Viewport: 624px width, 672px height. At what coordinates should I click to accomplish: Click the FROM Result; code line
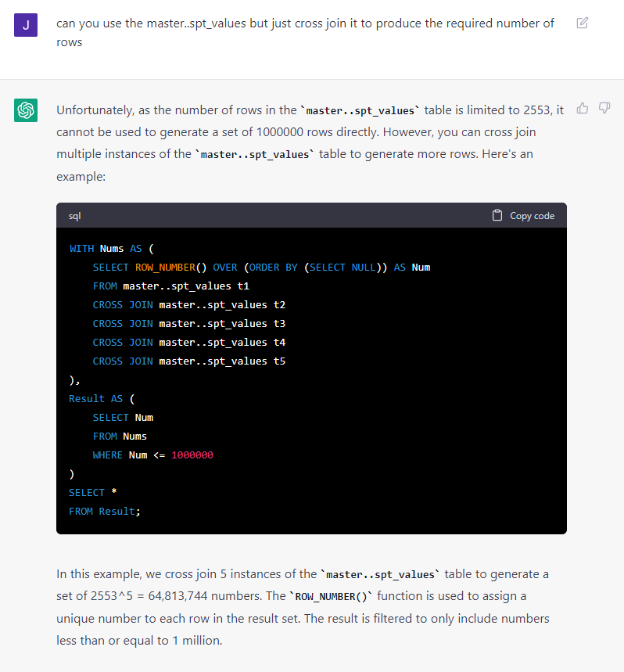105,512
